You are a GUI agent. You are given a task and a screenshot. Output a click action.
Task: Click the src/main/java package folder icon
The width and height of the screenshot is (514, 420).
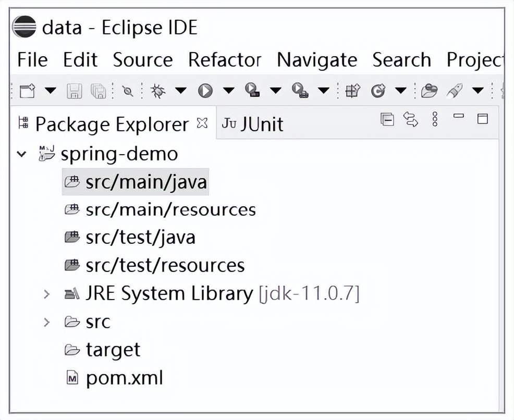(72, 182)
